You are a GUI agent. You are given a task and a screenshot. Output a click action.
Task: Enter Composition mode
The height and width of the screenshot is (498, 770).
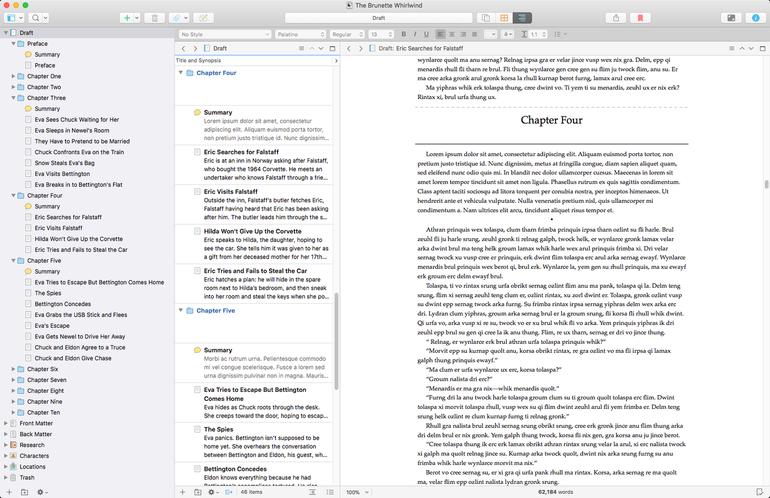point(731,18)
